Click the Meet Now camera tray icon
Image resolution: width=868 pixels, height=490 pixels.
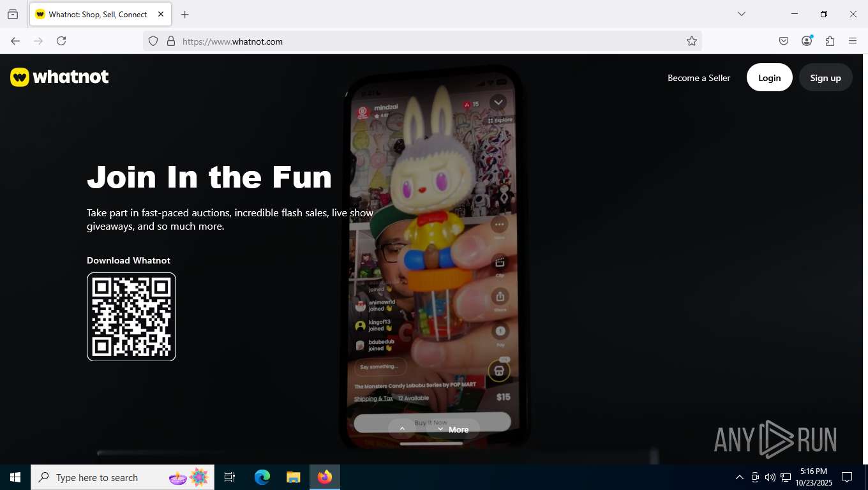[755, 477]
